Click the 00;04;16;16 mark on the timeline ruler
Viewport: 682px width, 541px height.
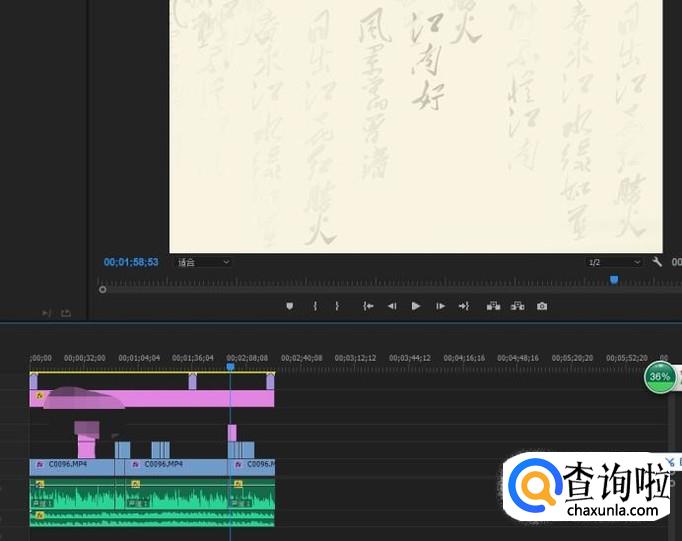pos(464,358)
